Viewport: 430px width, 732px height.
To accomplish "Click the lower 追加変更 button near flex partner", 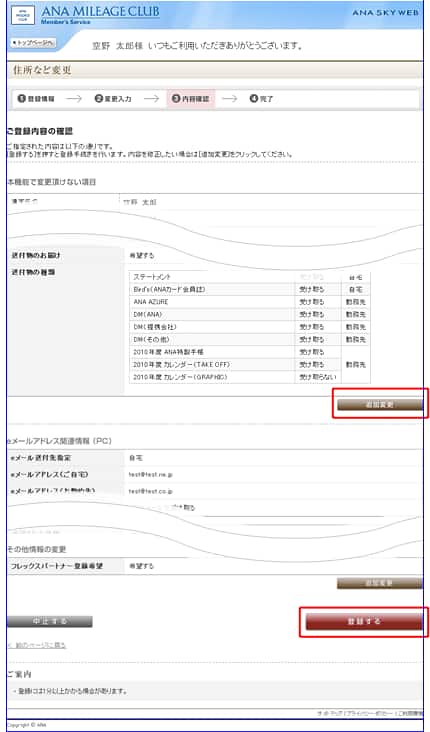I will pos(380,583).
